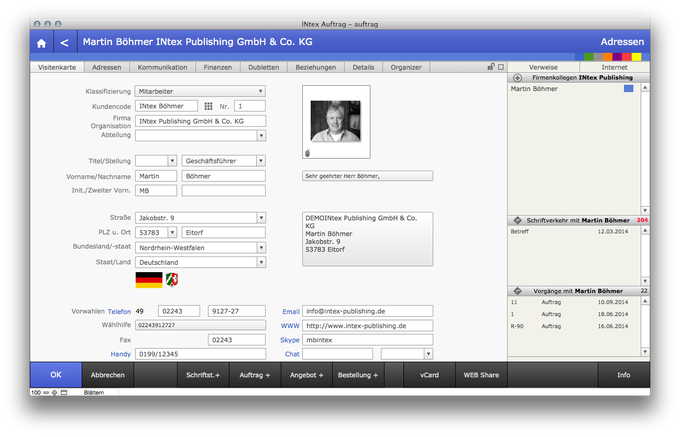This screenshot has height=437, width=680.
Task: Click the Handy link label
Action: pos(121,354)
